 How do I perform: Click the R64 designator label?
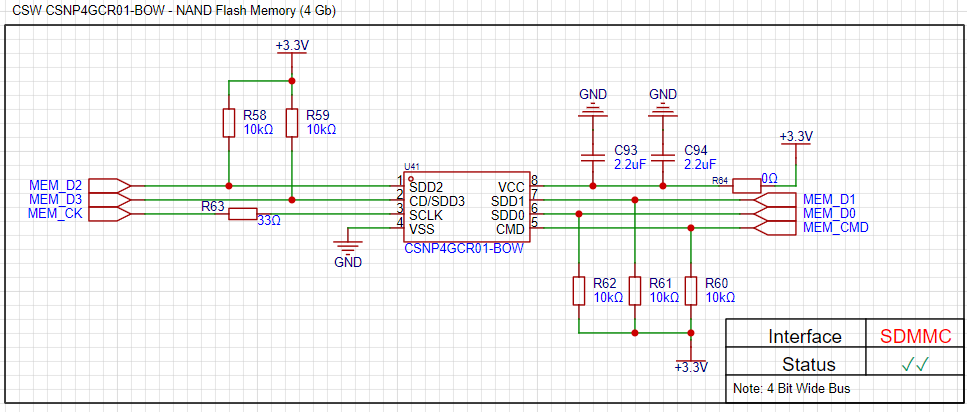click(x=719, y=181)
